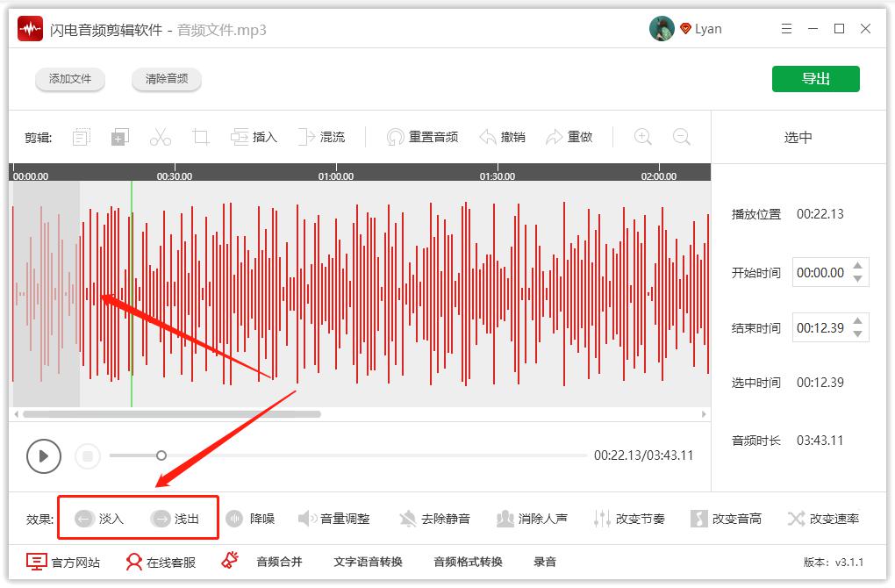The image size is (895, 588).
Task: Click the 插入 insert tool
Action: 254,137
